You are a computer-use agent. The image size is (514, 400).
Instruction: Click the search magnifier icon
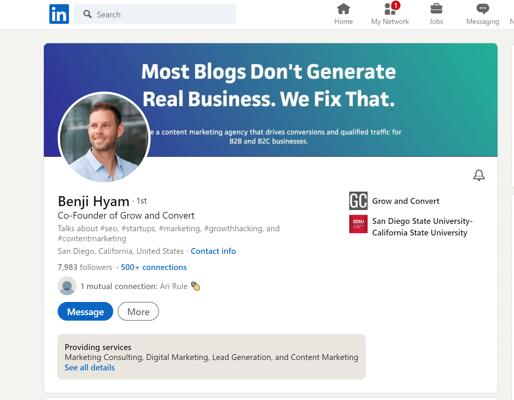(87, 14)
